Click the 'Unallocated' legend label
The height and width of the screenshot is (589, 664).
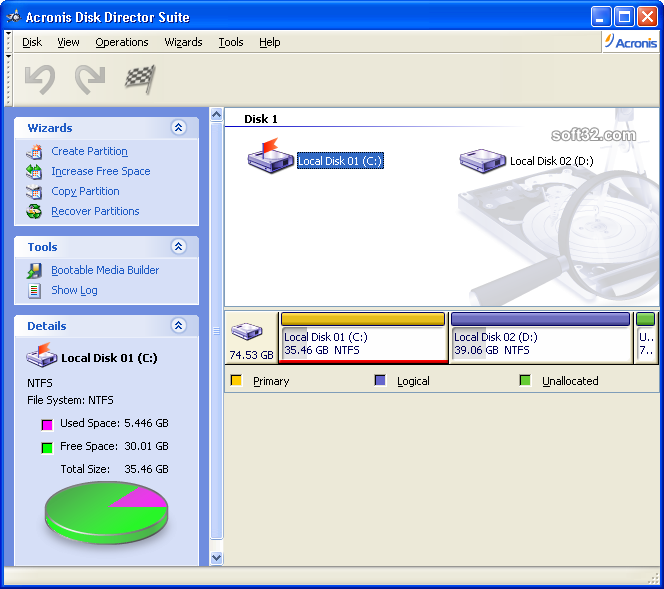pos(570,381)
